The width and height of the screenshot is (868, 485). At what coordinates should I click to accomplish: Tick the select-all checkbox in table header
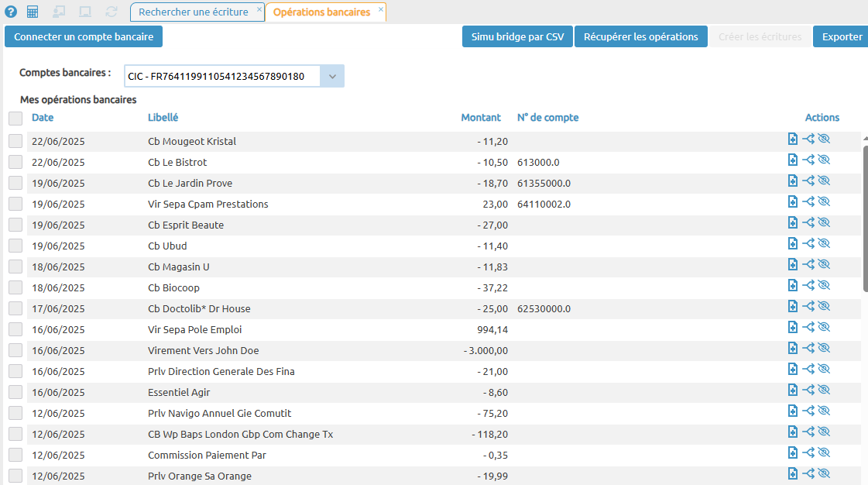click(x=15, y=119)
